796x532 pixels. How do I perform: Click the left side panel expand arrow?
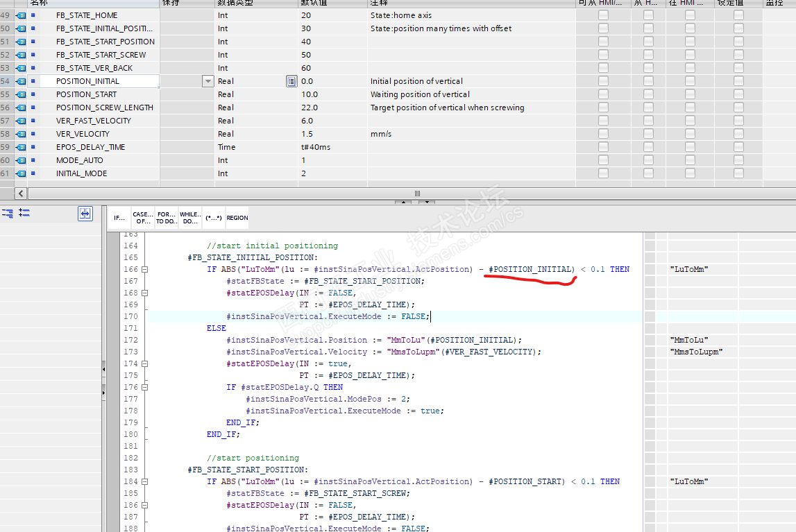[x=103, y=393]
